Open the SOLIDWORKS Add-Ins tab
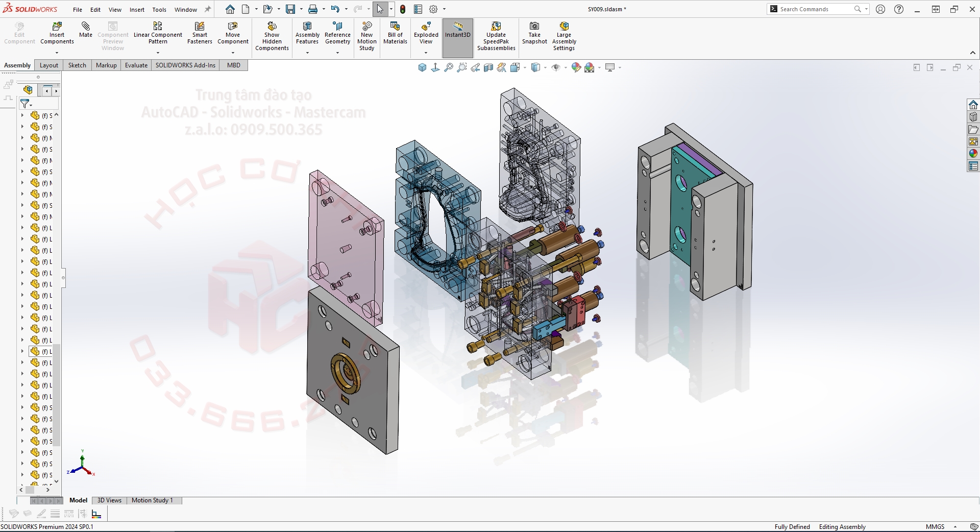Viewport: 980px width, 532px height. point(185,65)
